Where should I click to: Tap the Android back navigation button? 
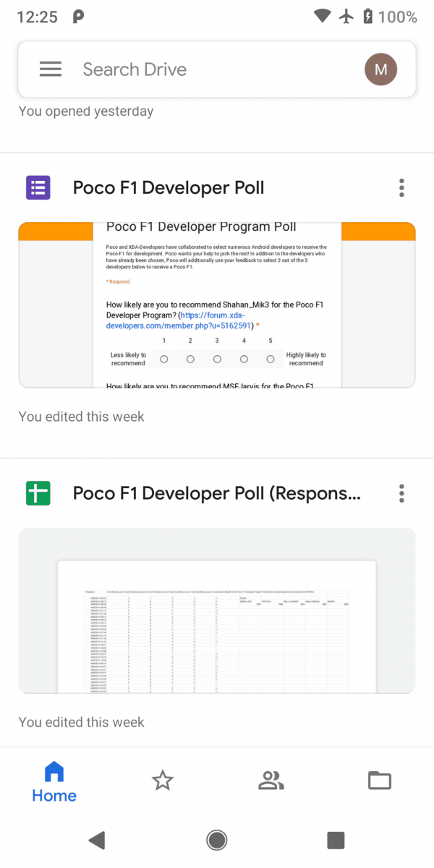(x=97, y=840)
